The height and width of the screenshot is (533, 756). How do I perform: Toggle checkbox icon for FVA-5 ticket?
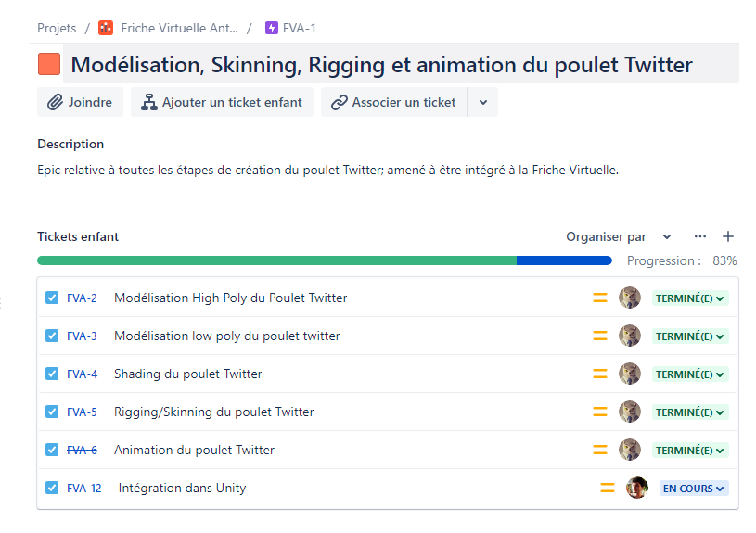(x=52, y=412)
